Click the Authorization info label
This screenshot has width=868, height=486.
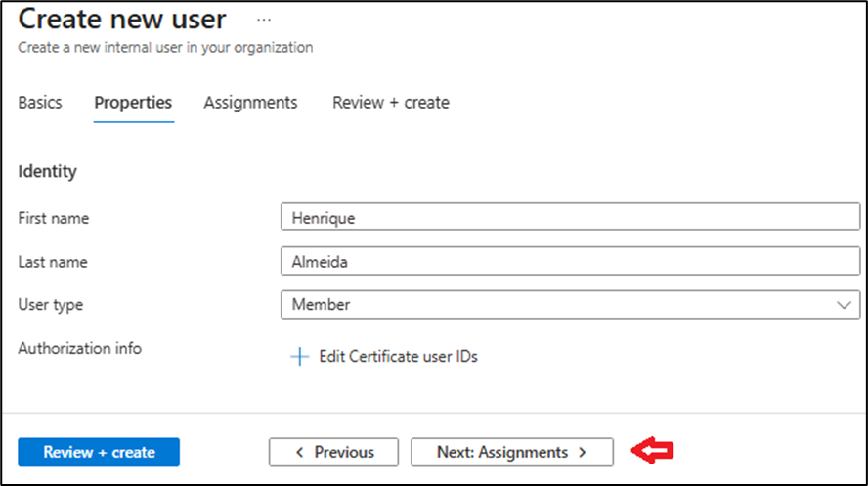point(79,348)
